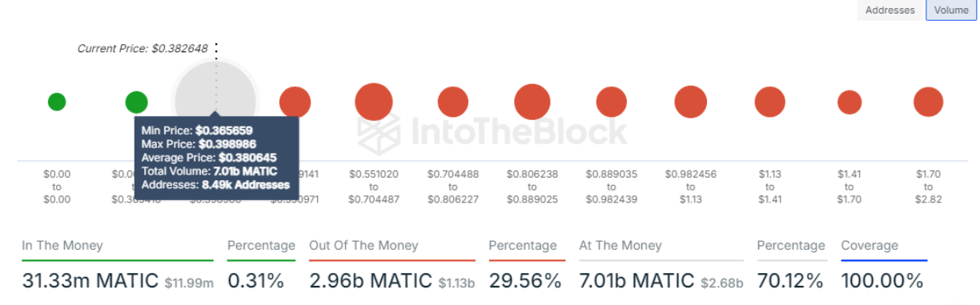Click the IntoTheBlock watermark logo
Image resolution: width=980 pixels, height=305 pixels.
click(492, 130)
